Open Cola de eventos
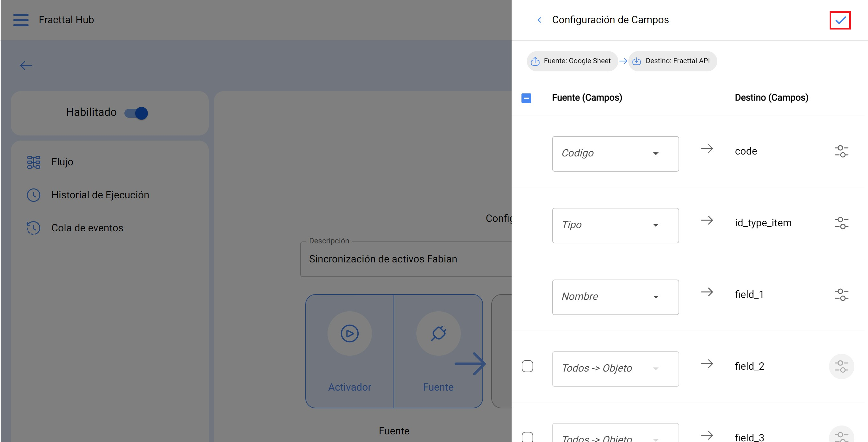 pos(109,228)
